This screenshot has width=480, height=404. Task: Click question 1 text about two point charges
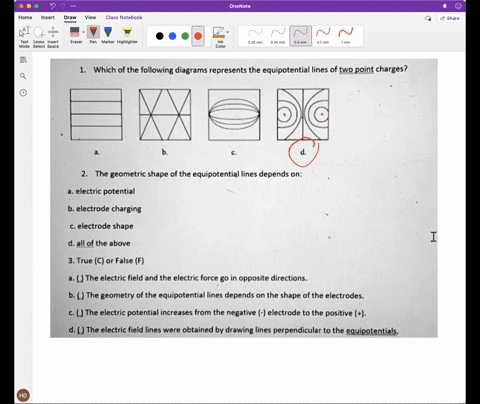[x=243, y=70]
